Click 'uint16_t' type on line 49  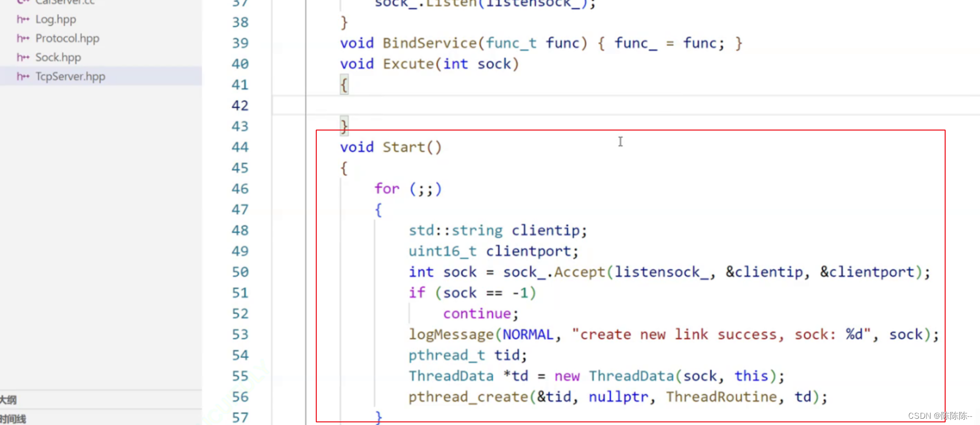(x=443, y=251)
